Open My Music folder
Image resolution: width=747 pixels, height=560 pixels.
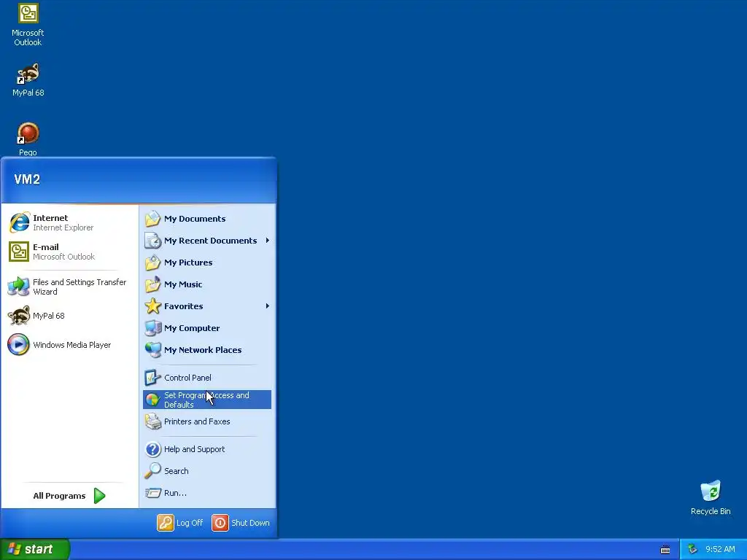pyautogui.click(x=207, y=284)
